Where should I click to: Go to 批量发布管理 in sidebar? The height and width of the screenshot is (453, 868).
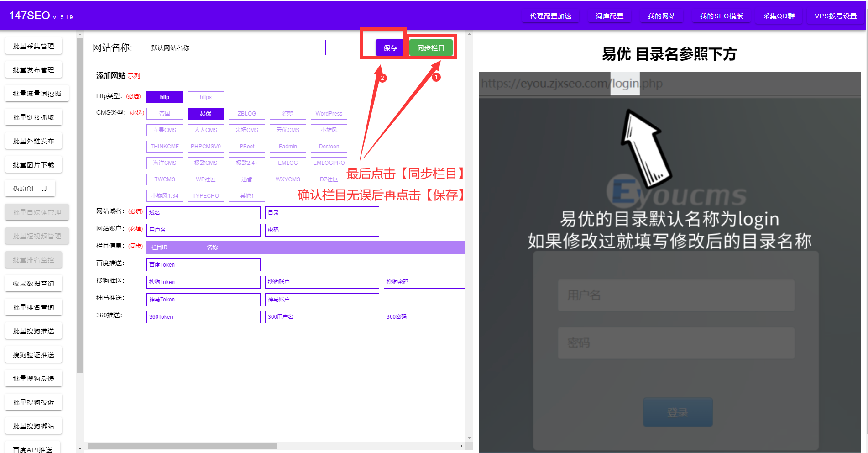pyautogui.click(x=33, y=70)
